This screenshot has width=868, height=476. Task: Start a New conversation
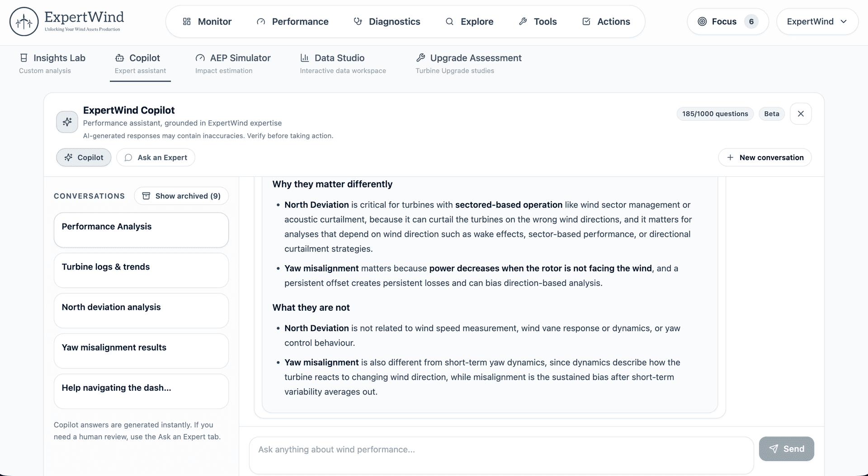point(764,157)
